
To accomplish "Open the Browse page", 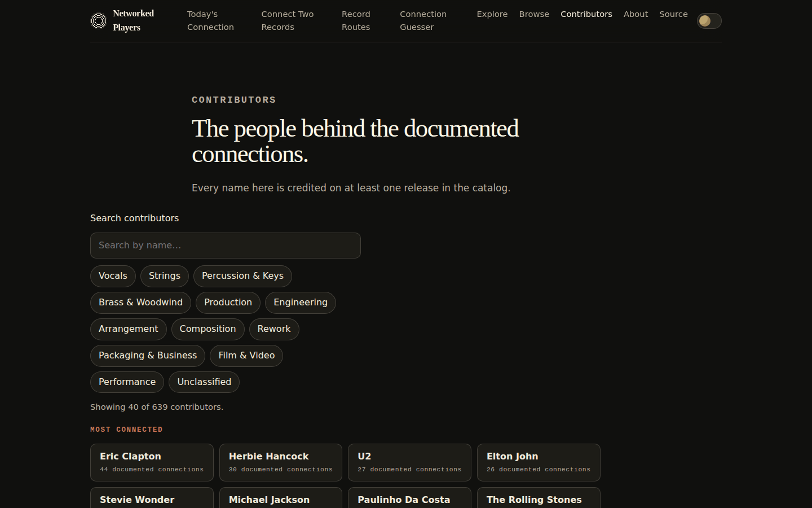I will pos(534,14).
